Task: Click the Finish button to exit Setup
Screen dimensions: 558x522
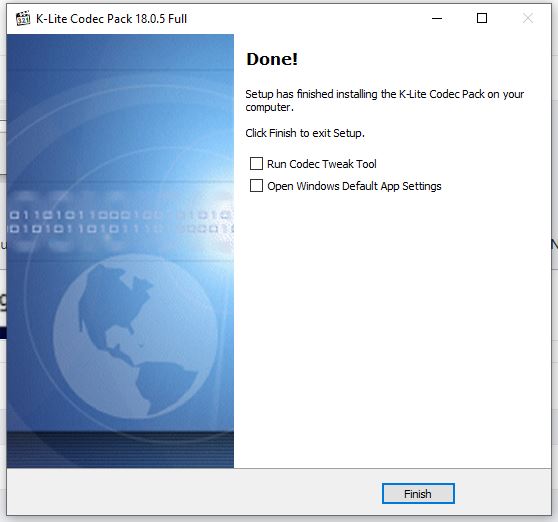Action: [418, 494]
